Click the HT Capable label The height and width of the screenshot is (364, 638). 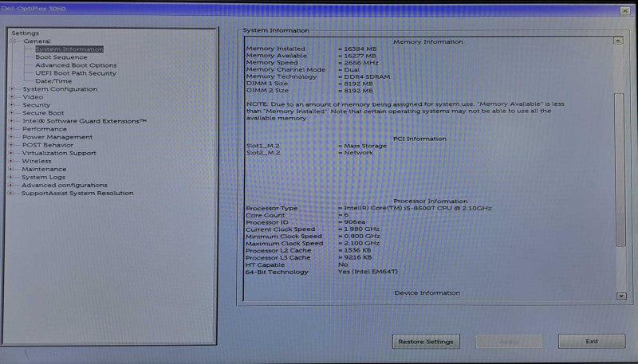pos(265,265)
